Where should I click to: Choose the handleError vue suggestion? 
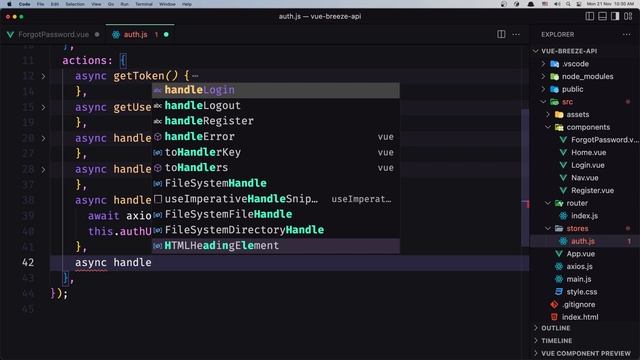pos(276,136)
